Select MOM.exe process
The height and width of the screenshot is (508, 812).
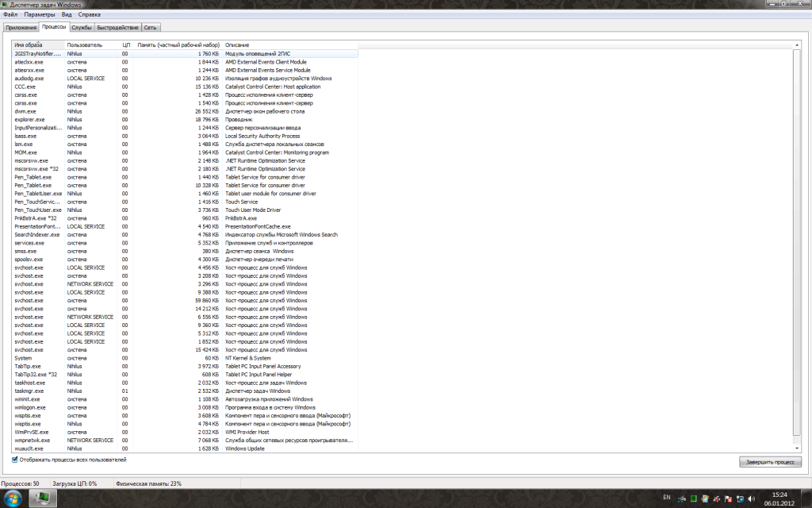coord(185,152)
